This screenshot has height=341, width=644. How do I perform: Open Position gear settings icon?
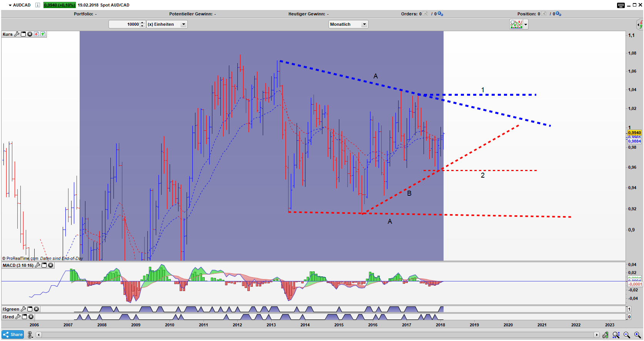(x=559, y=14)
